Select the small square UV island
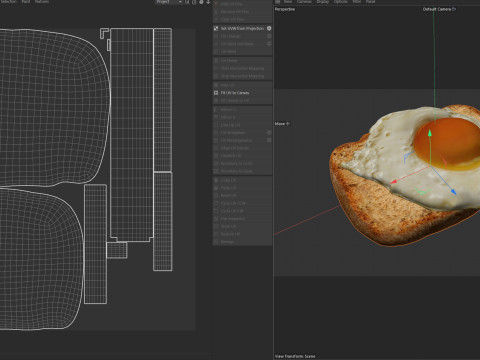480x360 pixels. [x=117, y=250]
